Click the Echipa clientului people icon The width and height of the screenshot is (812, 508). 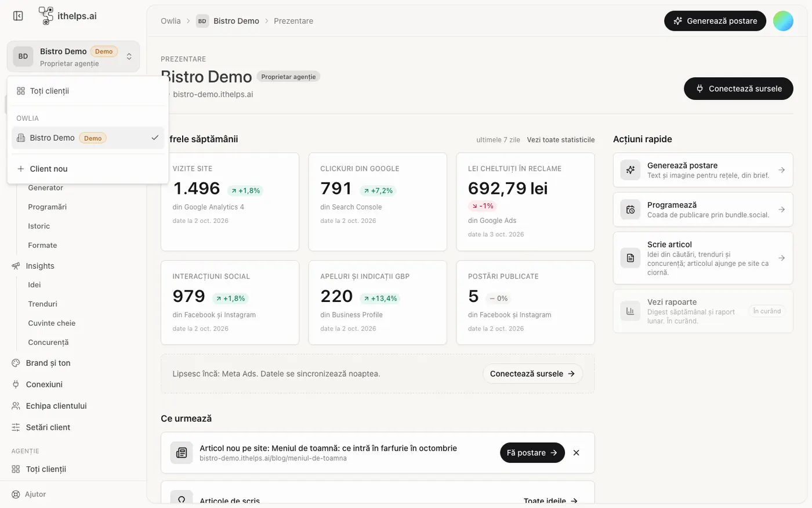click(x=16, y=406)
